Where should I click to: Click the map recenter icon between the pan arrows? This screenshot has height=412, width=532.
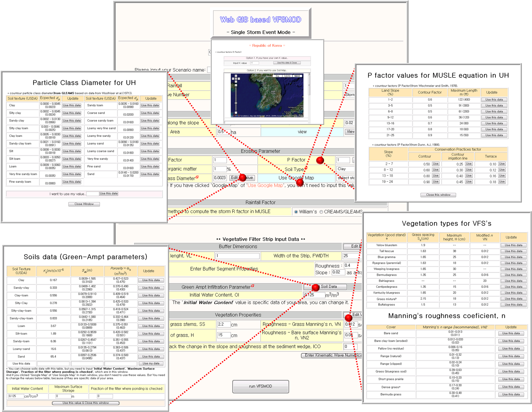236,79
